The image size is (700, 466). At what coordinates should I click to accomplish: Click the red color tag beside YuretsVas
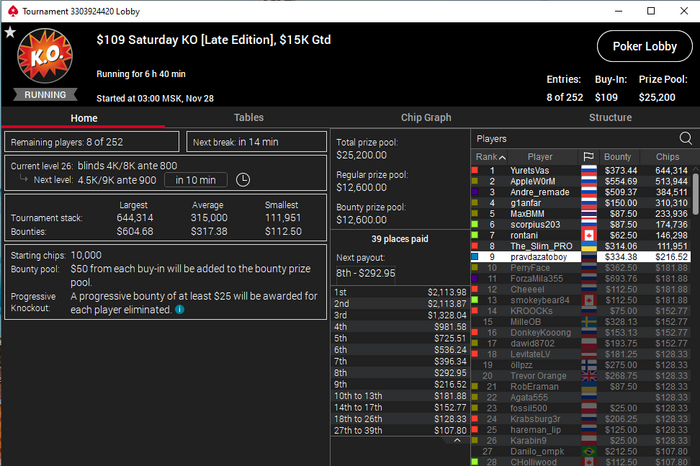tap(475, 170)
